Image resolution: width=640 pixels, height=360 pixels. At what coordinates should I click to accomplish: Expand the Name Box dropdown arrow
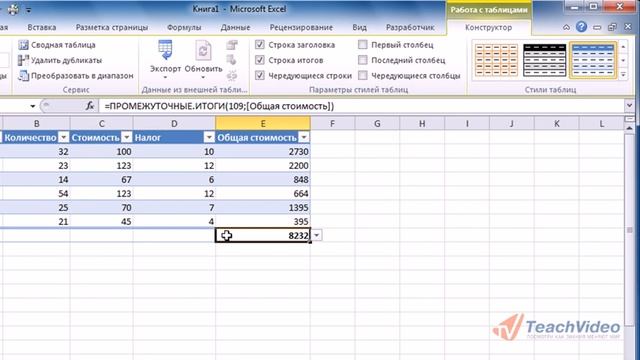[32, 106]
